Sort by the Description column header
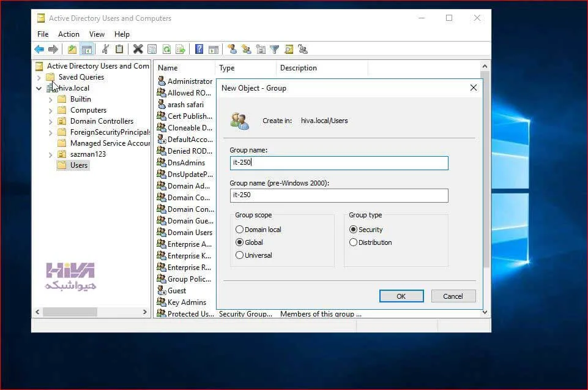The width and height of the screenshot is (588, 390). point(322,68)
